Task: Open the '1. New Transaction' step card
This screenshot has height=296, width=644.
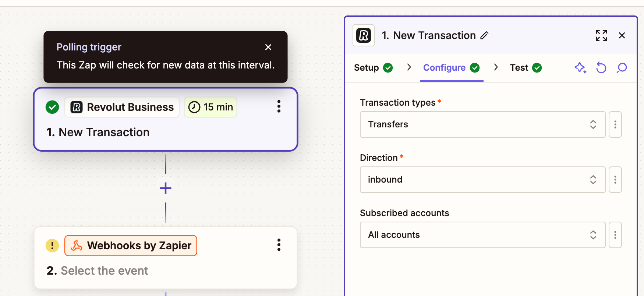Action: pos(166,119)
